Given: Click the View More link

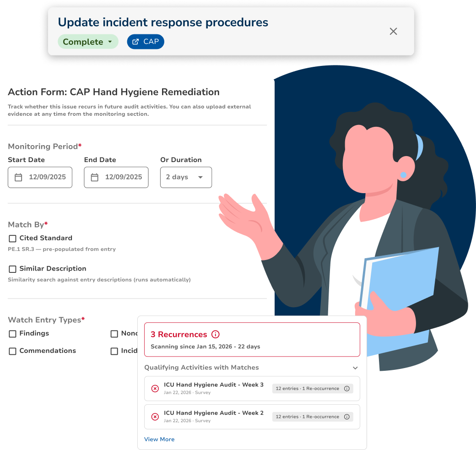Looking at the screenshot, I should pos(159,439).
